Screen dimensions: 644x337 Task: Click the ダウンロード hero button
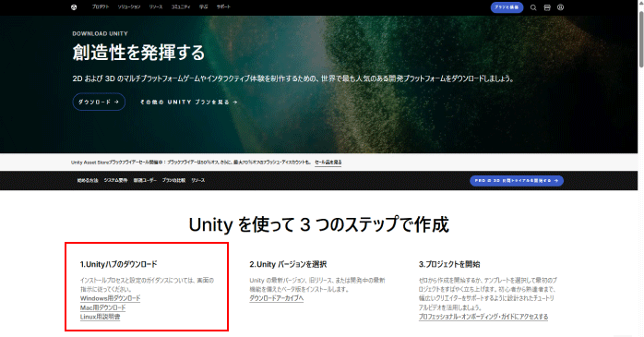pos(99,102)
